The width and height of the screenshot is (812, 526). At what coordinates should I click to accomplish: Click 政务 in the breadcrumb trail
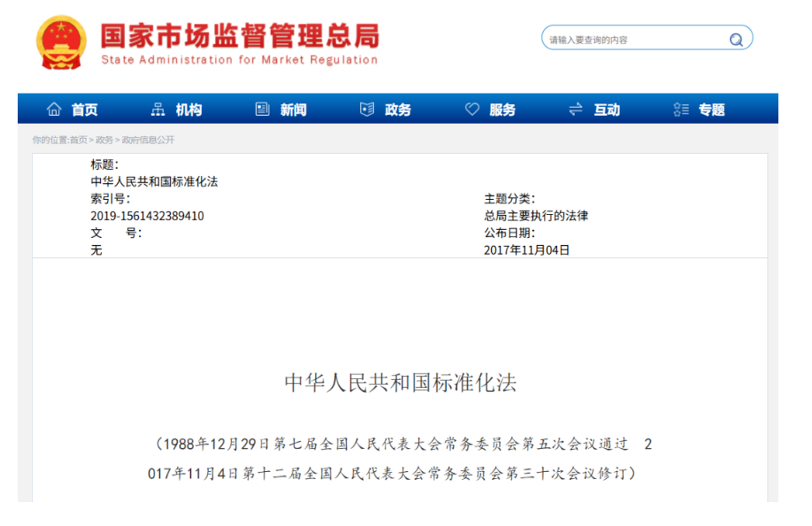(104, 140)
